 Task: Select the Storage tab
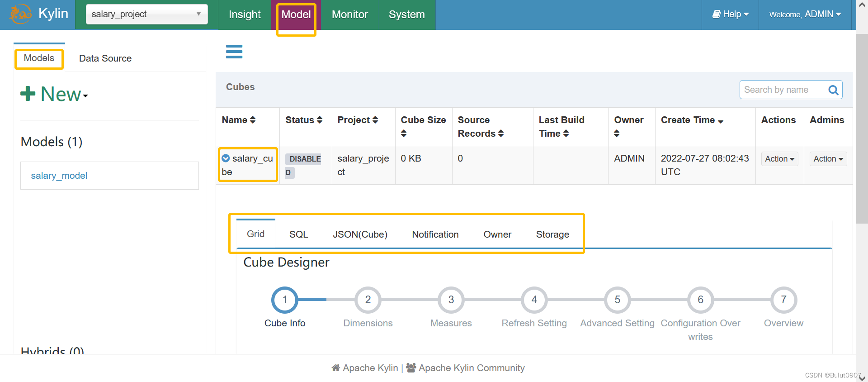tap(552, 234)
